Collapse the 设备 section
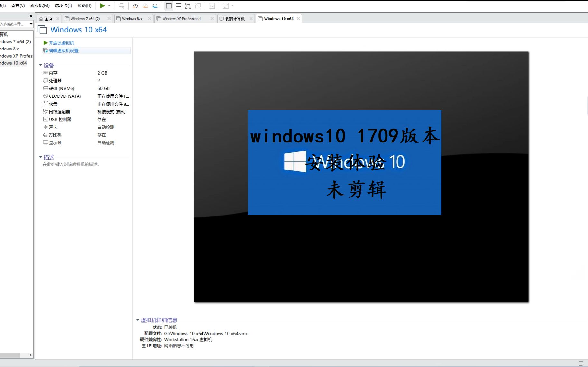Screen dimensions: 588x367 [41, 65]
